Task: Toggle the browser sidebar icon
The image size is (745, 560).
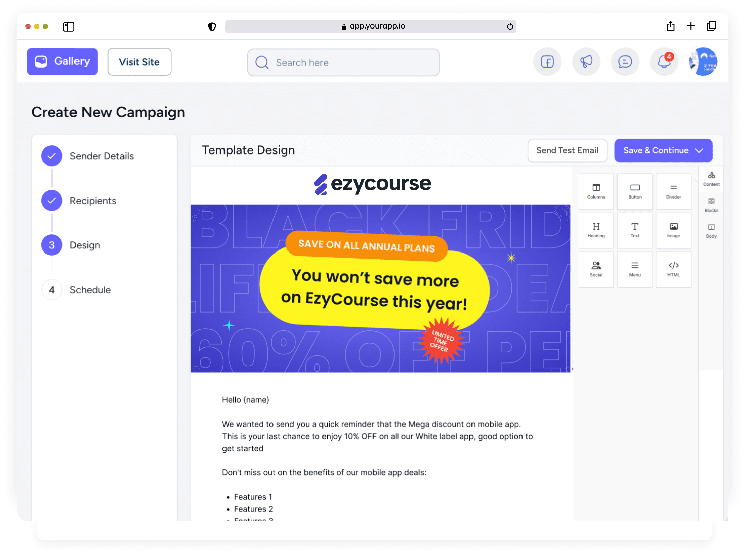Action: tap(69, 26)
